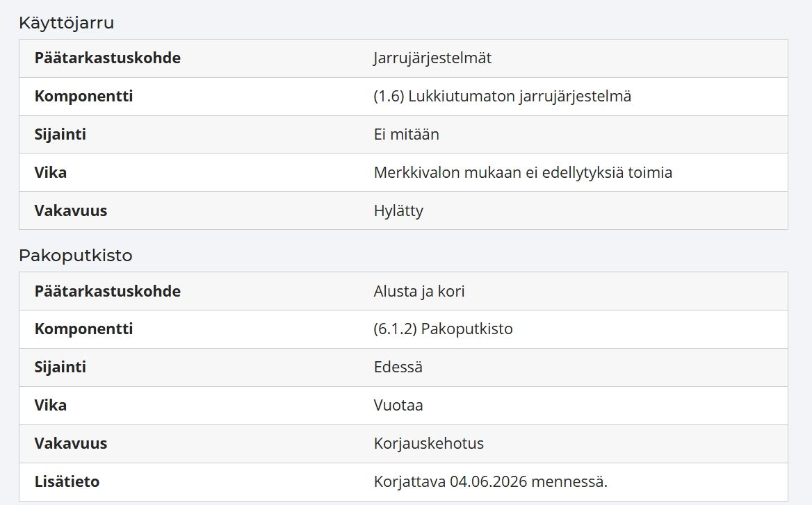Click the Hylätty severity value
This screenshot has height=505, width=812.
pyautogui.click(x=399, y=211)
